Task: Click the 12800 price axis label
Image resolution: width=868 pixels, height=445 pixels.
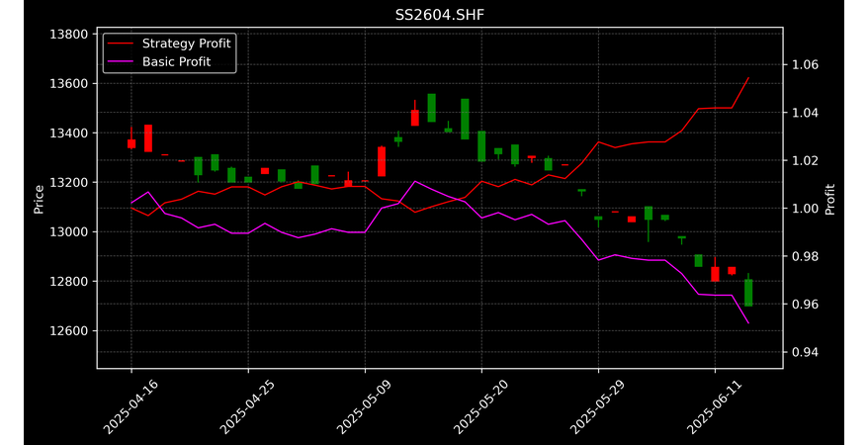Action: click(x=68, y=281)
